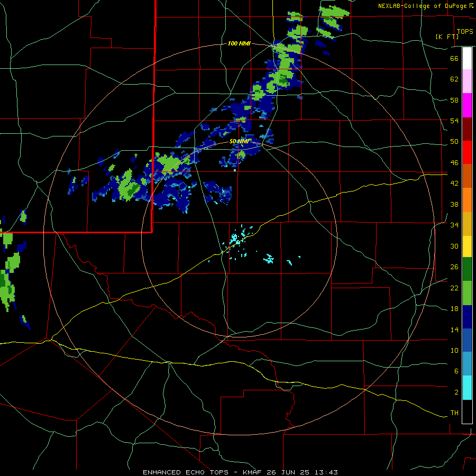Click the "26" scale label in legend
Screen dimensions: 476x476
[x=454, y=267]
